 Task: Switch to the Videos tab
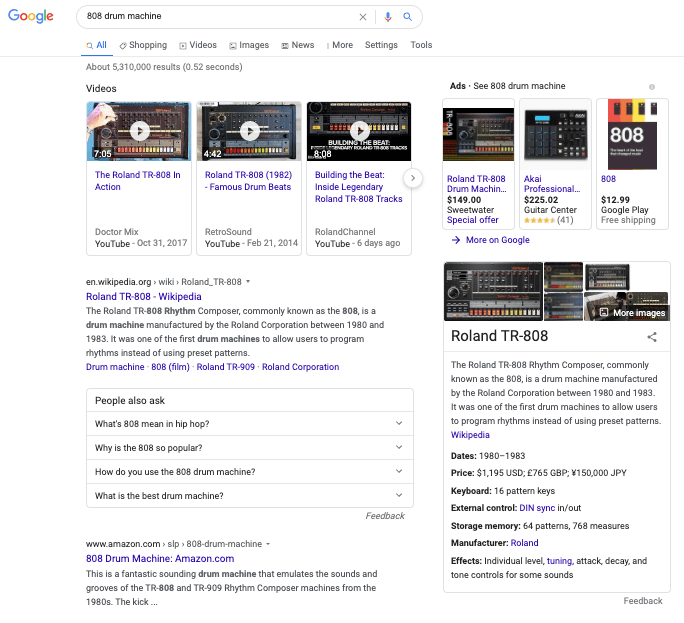pos(198,45)
